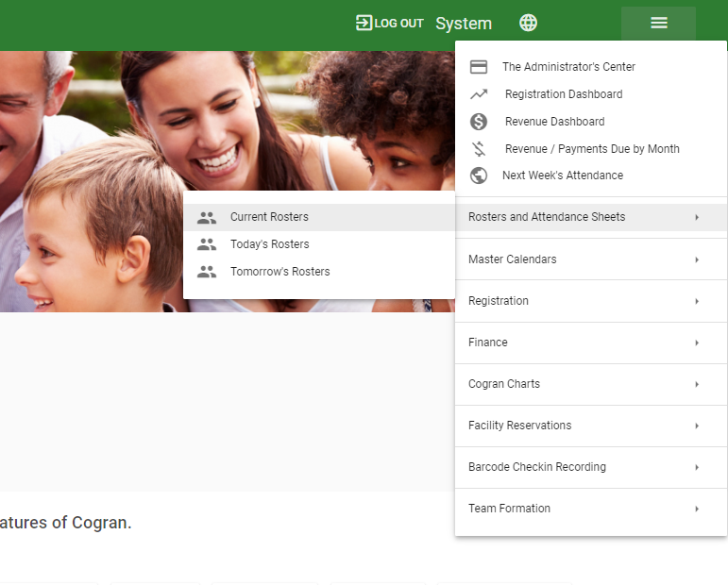Select Tomorrow's Rosters in the submenu
The width and height of the screenshot is (728, 585).
pos(319,272)
